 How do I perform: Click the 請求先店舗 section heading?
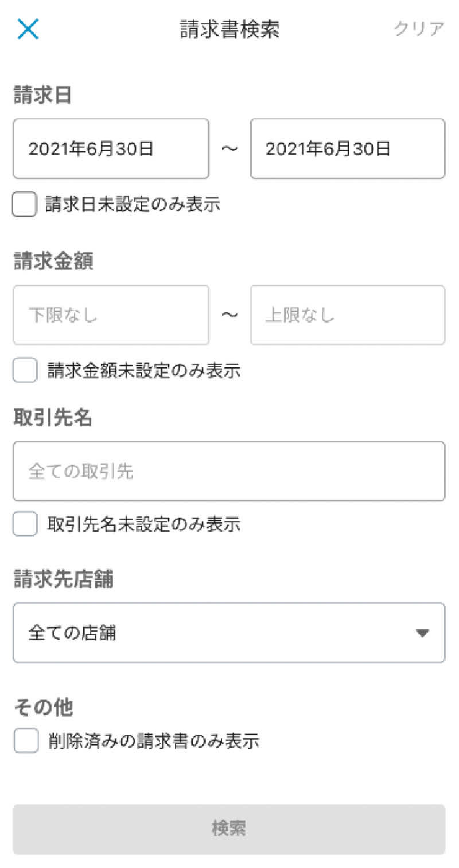tap(63, 579)
